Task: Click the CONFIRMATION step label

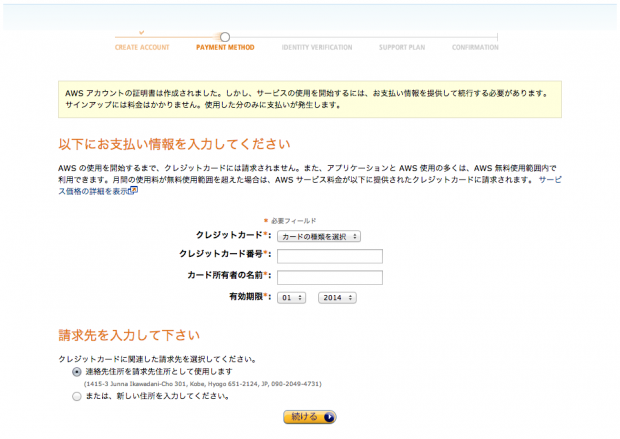Action: pos(475,47)
